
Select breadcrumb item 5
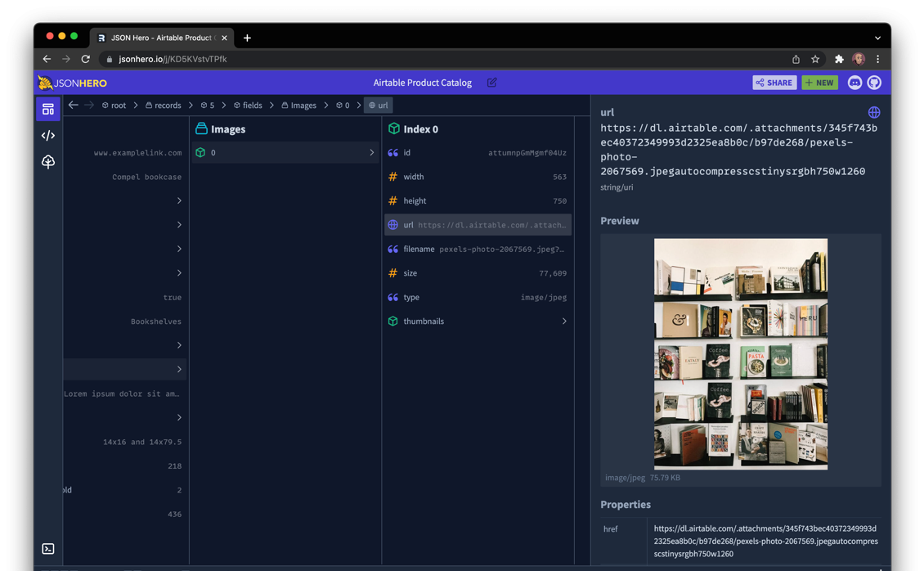[x=208, y=105]
